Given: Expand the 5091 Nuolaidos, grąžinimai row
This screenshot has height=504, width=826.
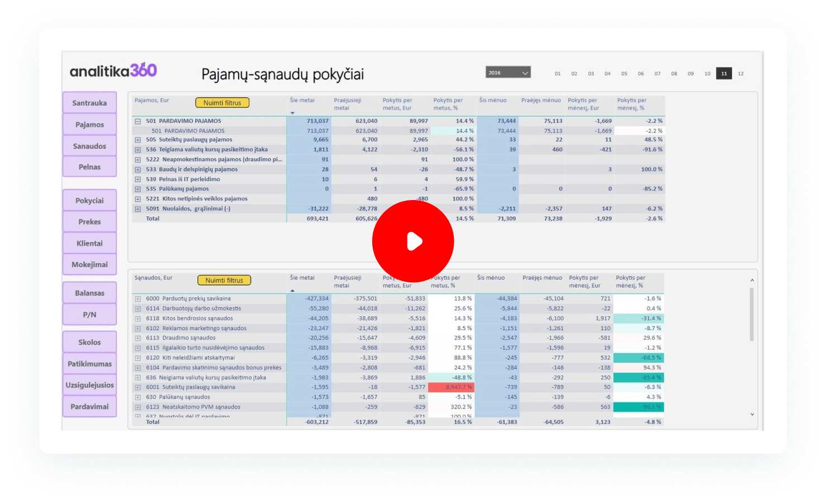Looking at the screenshot, I should click(137, 209).
